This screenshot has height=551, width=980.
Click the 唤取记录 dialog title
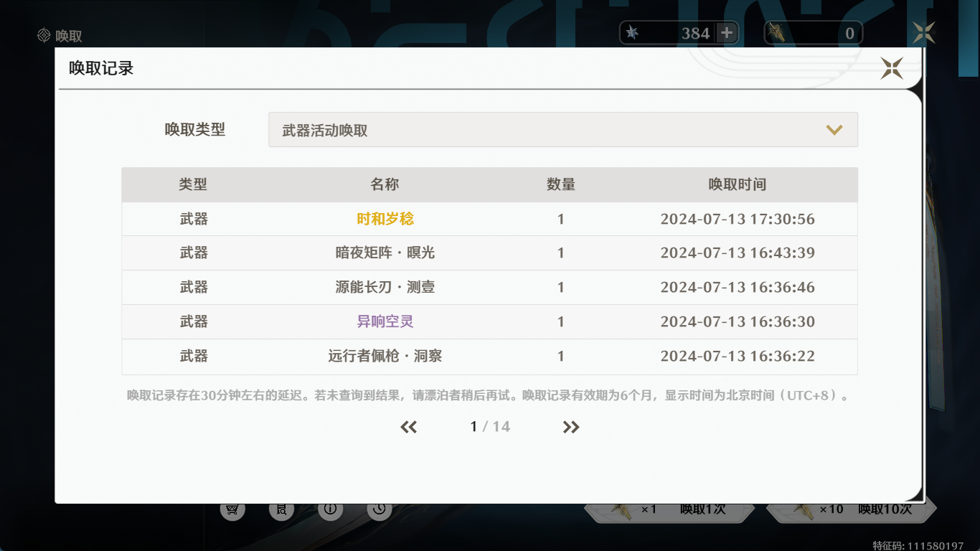101,68
